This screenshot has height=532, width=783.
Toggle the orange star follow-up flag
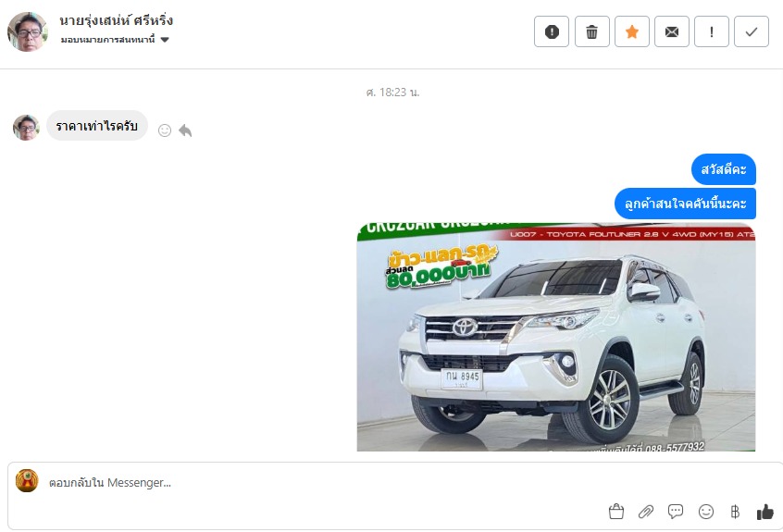coord(632,32)
